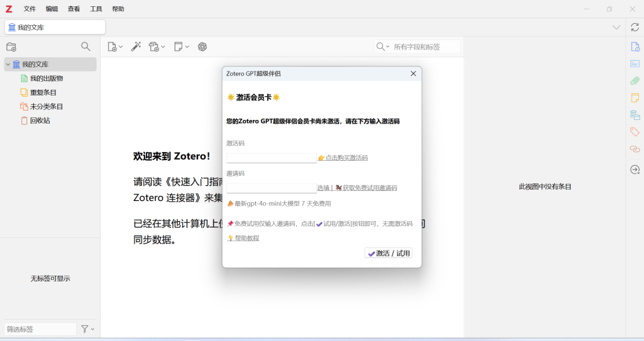
Task: Close the Zotero GPT超级伴侣 dialog
Action: click(413, 73)
